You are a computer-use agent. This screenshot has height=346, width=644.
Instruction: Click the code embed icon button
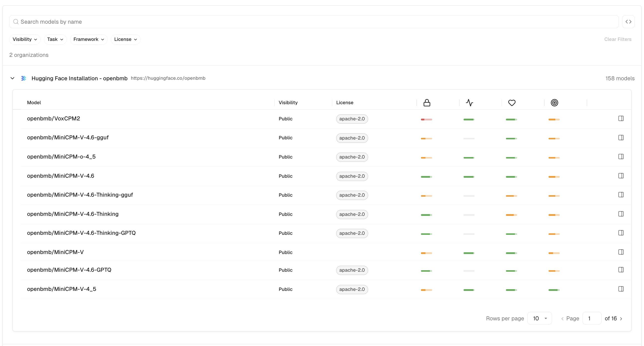click(x=628, y=22)
